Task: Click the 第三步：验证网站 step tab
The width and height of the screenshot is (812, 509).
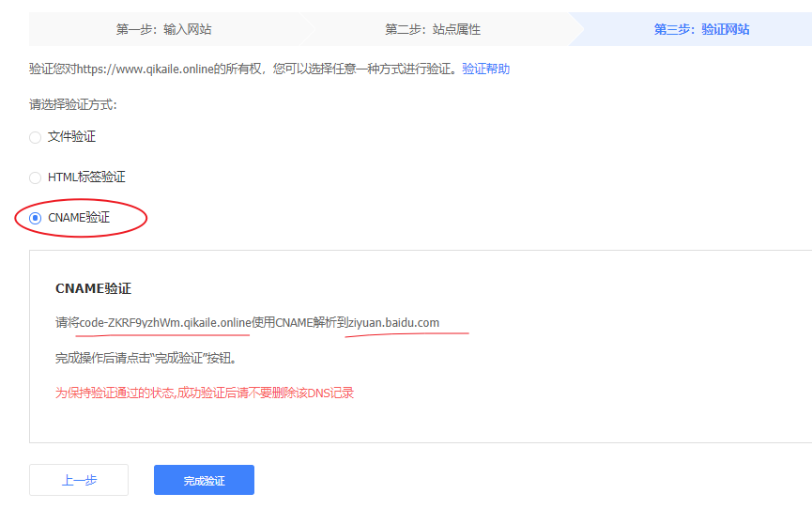Action: (x=701, y=29)
